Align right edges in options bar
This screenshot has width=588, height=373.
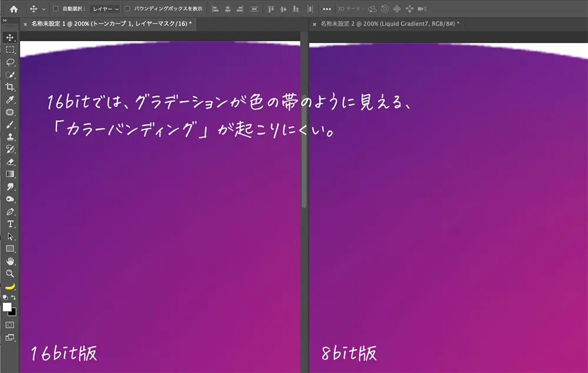pos(240,9)
